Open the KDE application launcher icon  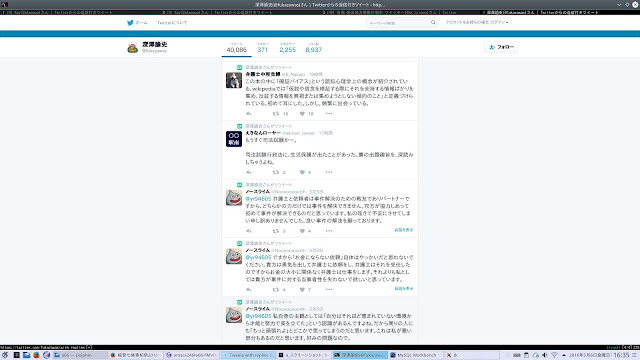pos(5,355)
